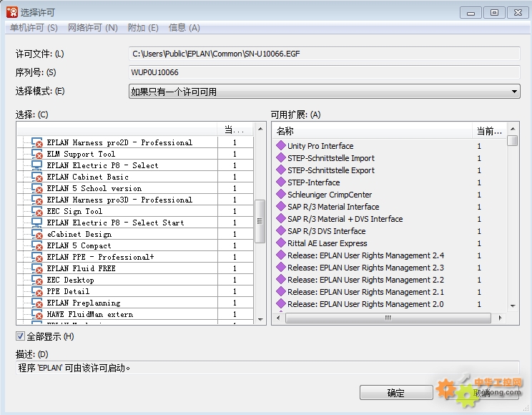Click the STEP-Interface diamond icon
This screenshot has width=532, height=415.
coord(281,182)
